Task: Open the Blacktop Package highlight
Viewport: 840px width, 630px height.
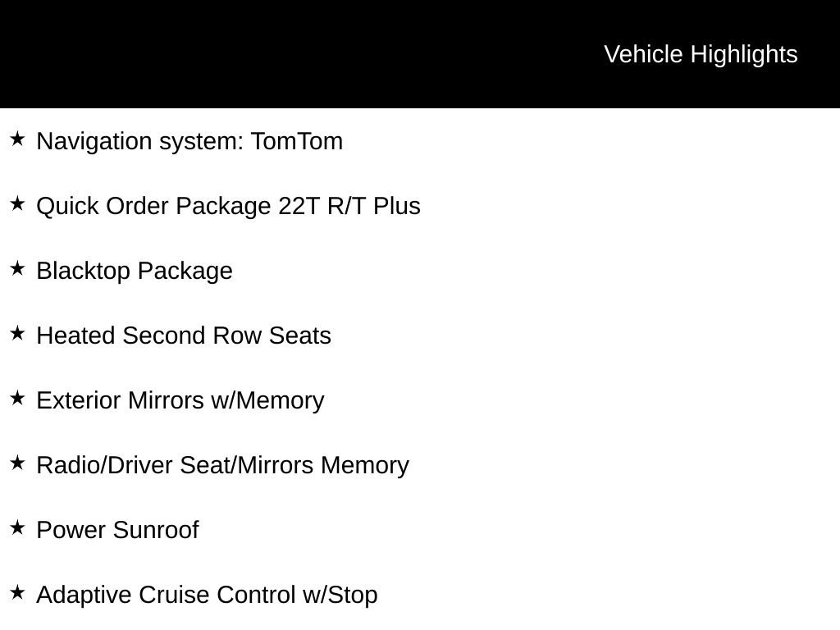Action: pyautogui.click(x=135, y=271)
